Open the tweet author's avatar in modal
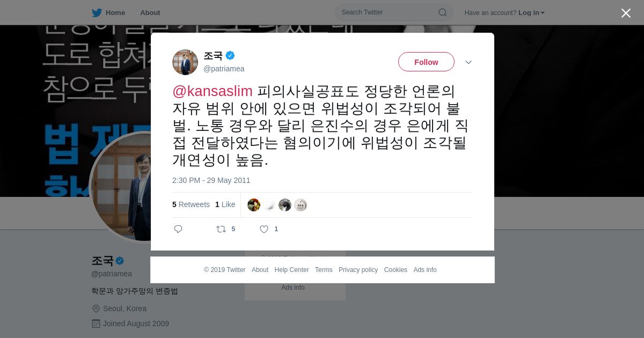 (x=185, y=62)
